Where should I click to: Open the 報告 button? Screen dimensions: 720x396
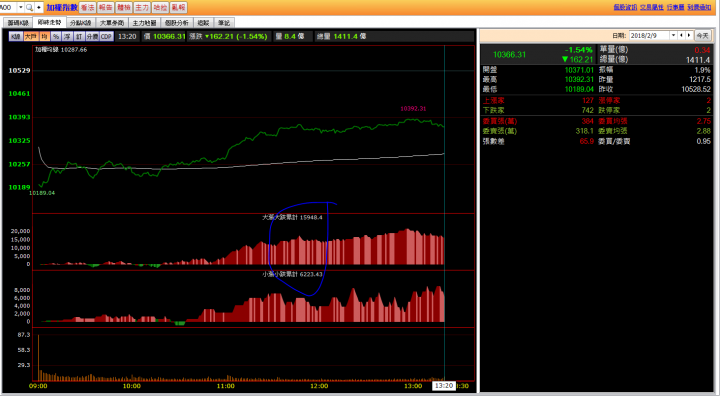(x=106, y=7)
